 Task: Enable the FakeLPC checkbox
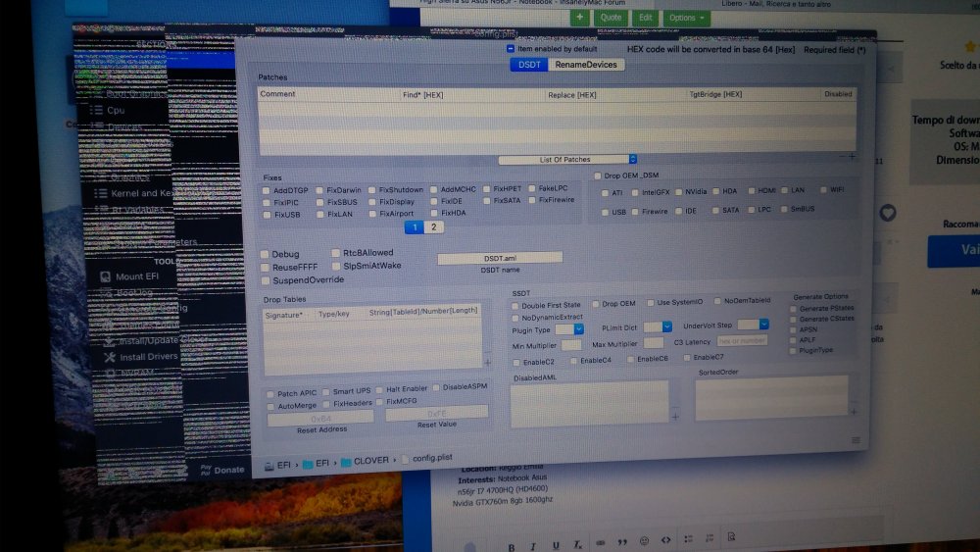(532, 188)
